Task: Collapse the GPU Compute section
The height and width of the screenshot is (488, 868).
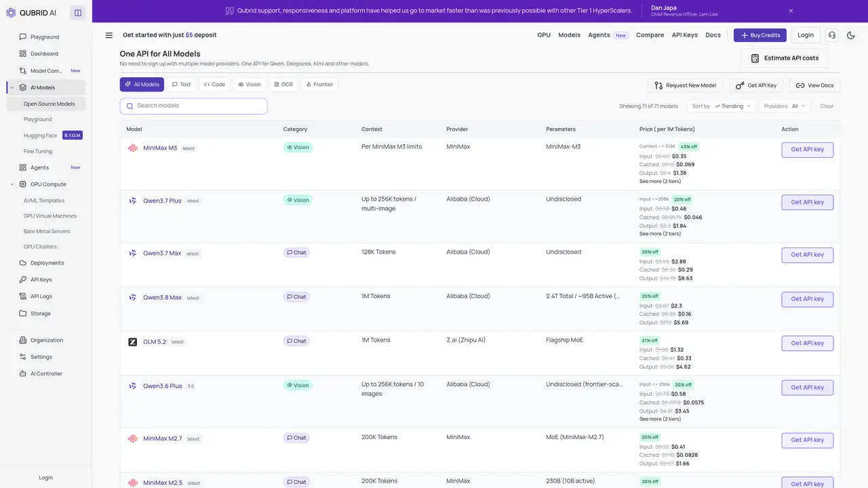Action: [12, 184]
